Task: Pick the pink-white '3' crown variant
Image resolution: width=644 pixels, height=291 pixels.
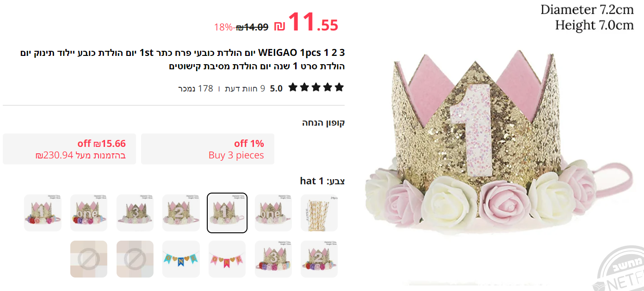Action: click(135, 213)
